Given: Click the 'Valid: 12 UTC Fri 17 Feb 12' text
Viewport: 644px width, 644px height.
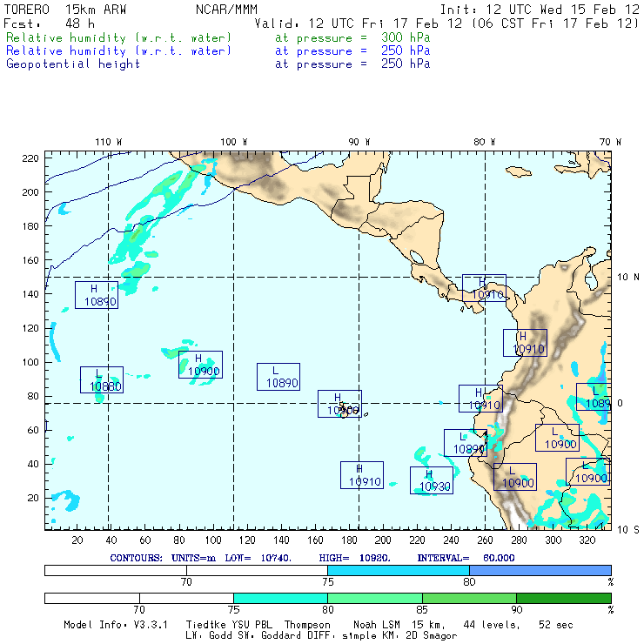Looking at the screenshot, I should click(x=359, y=23).
